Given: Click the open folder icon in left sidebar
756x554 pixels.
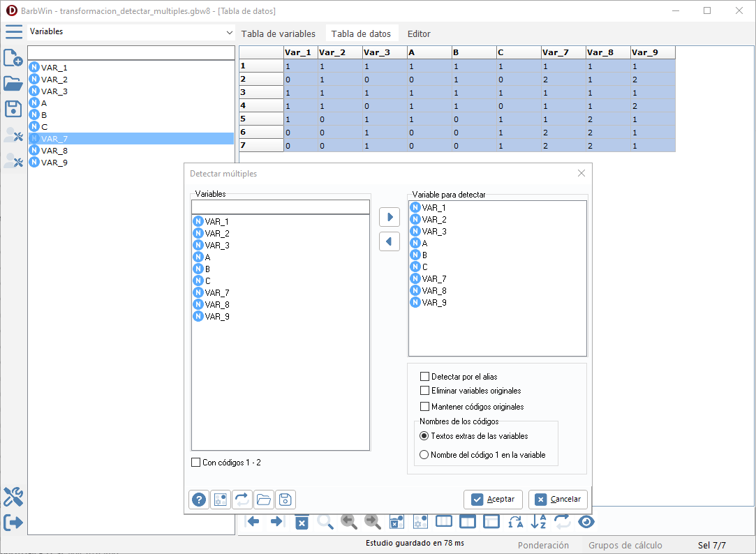Looking at the screenshot, I should (13, 84).
